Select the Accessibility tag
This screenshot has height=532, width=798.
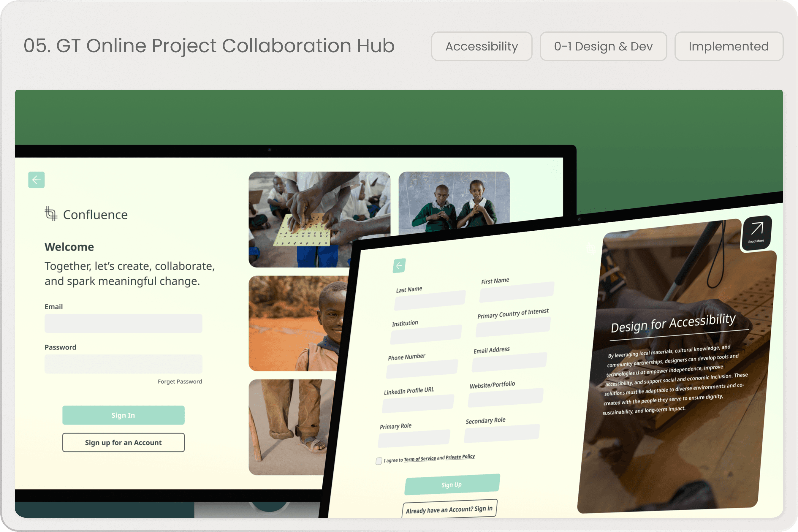pos(482,47)
